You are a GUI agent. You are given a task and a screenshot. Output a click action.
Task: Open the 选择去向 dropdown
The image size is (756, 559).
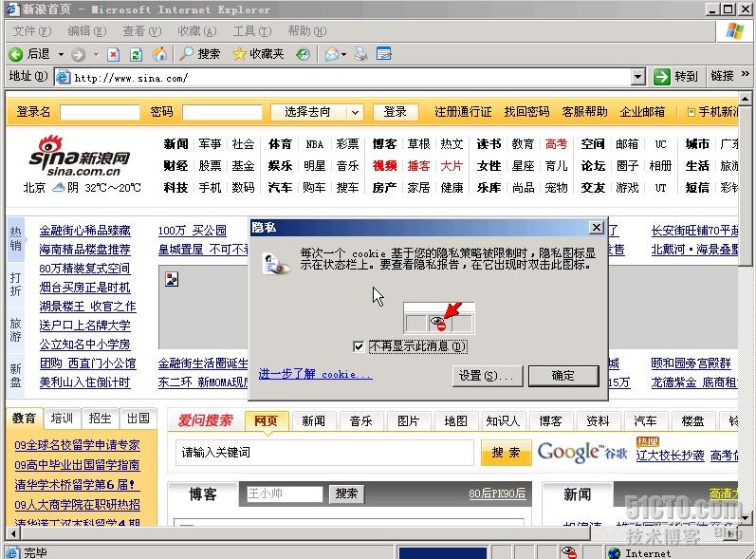click(x=317, y=112)
